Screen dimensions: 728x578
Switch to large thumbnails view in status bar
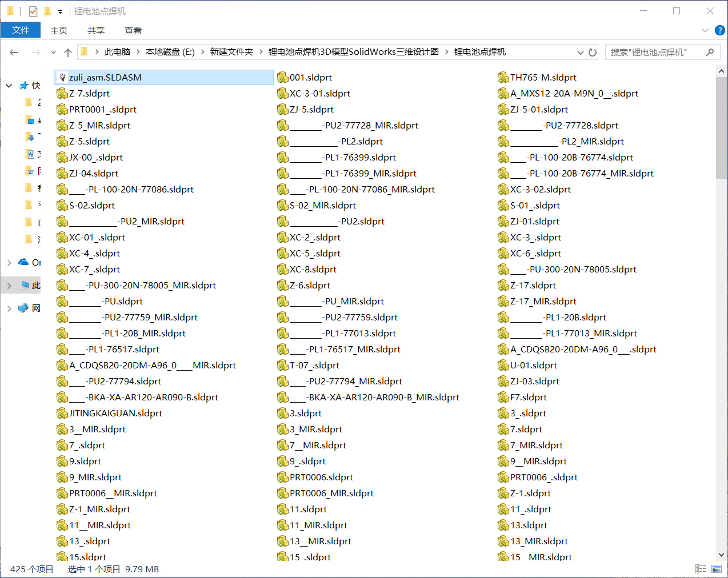click(x=716, y=569)
